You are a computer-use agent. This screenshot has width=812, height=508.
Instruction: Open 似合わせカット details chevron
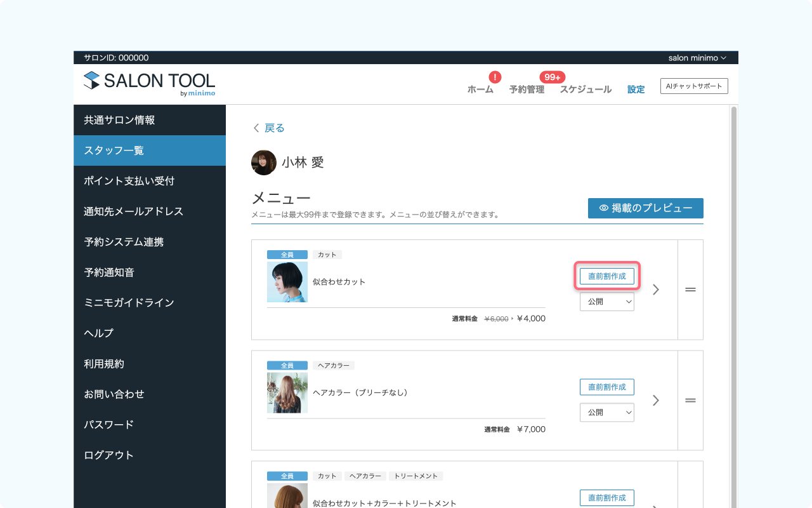pyautogui.click(x=656, y=290)
